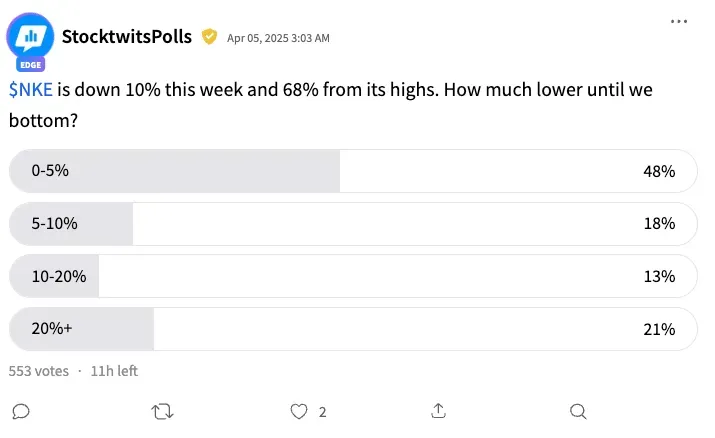715x438 pixels.
Task: Open the $NKE ticker link
Action: pyautogui.click(x=31, y=90)
